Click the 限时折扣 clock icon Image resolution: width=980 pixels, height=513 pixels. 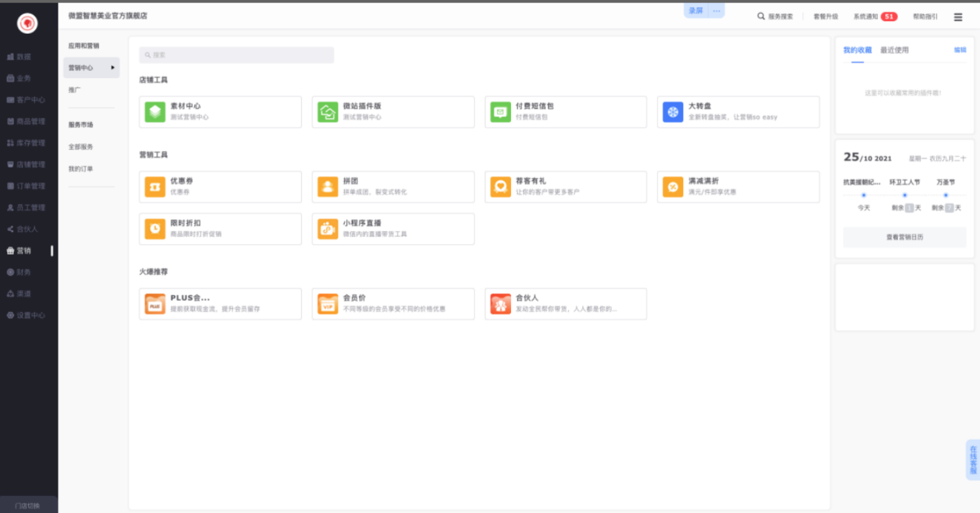click(x=155, y=229)
